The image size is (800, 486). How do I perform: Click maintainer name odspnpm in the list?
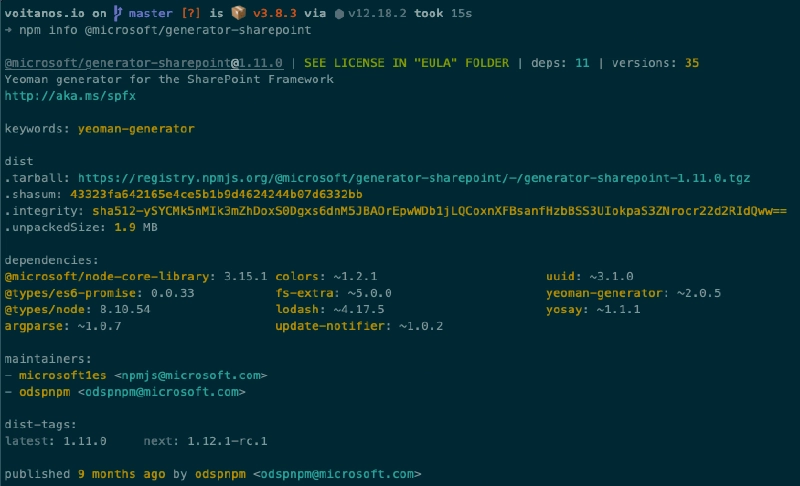click(44, 392)
